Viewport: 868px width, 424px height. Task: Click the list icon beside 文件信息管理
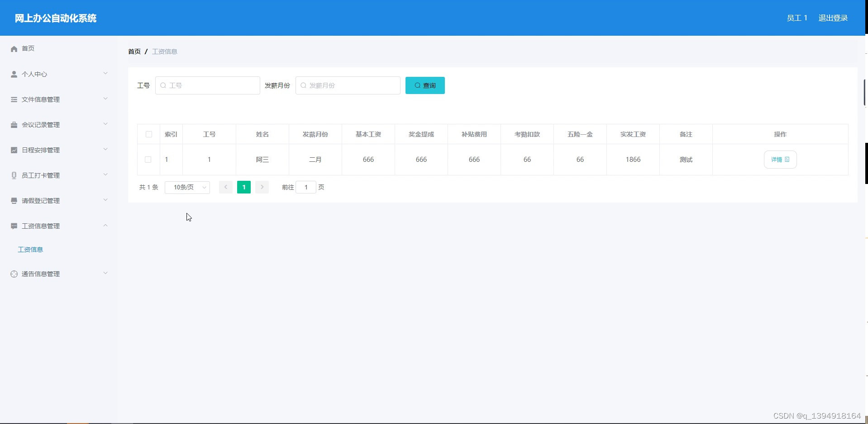(x=14, y=99)
